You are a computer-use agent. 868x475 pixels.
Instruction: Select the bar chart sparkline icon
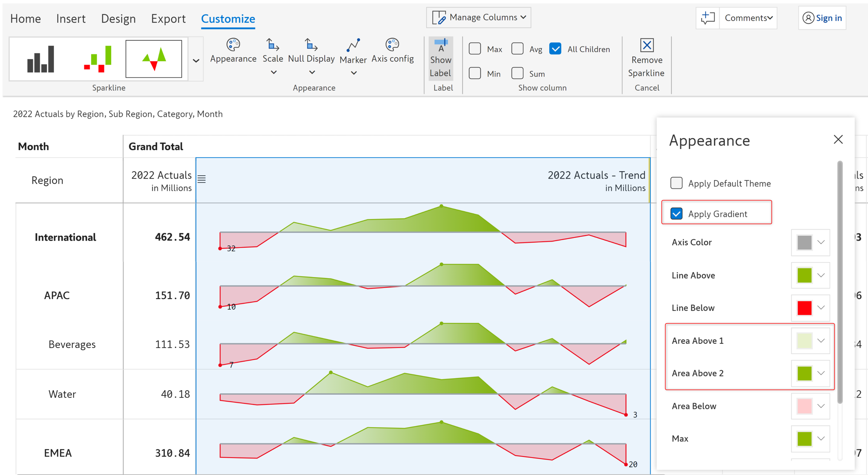41,59
